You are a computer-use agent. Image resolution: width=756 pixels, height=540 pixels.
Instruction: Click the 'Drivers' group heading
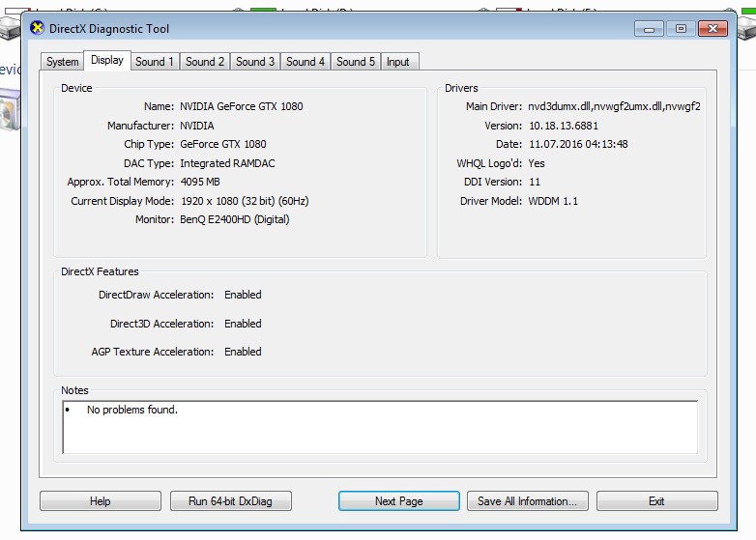click(x=461, y=88)
